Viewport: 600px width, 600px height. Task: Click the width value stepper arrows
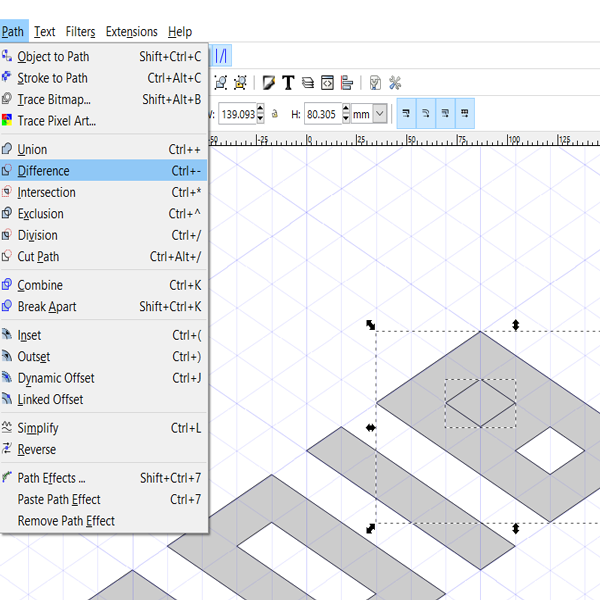(x=261, y=114)
